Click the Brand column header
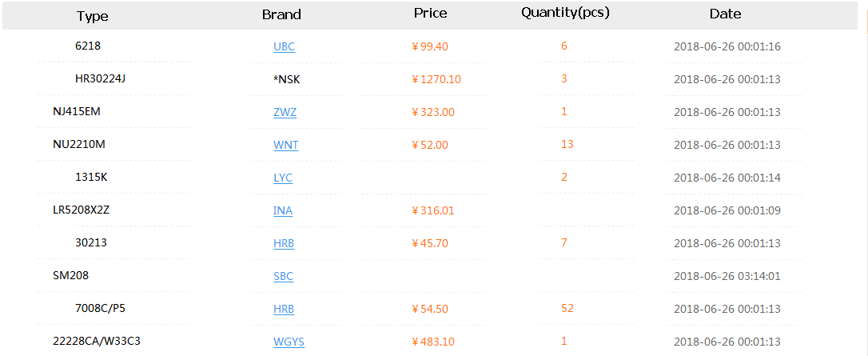 tap(281, 14)
